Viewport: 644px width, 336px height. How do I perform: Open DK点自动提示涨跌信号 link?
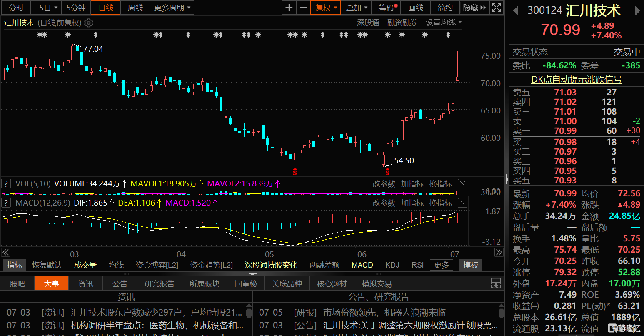click(576, 79)
